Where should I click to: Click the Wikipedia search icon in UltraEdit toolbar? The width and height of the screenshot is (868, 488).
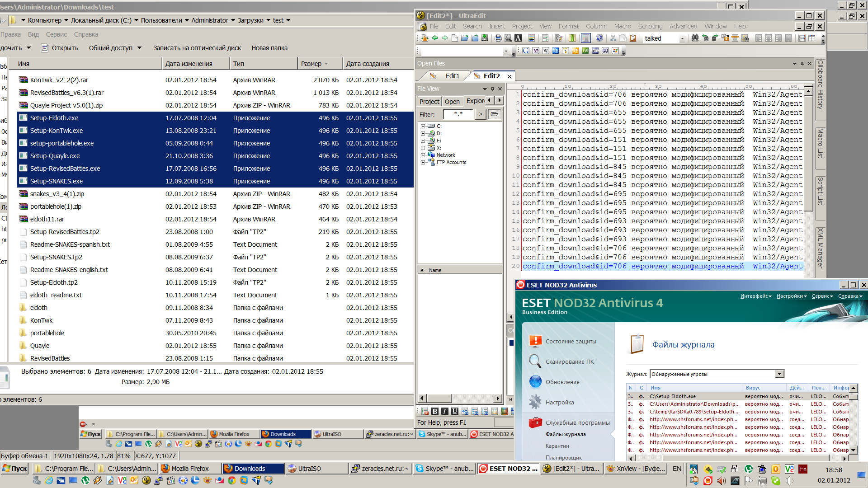click(546, 51)
